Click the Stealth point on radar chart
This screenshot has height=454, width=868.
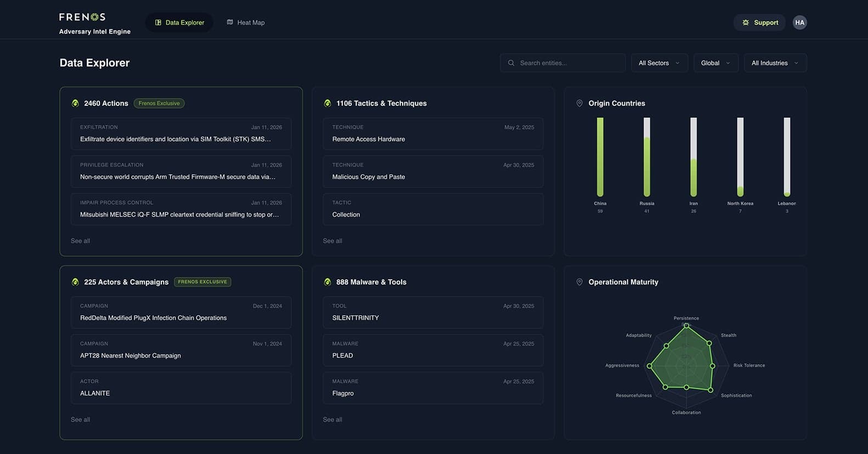[x=709, y=343]
